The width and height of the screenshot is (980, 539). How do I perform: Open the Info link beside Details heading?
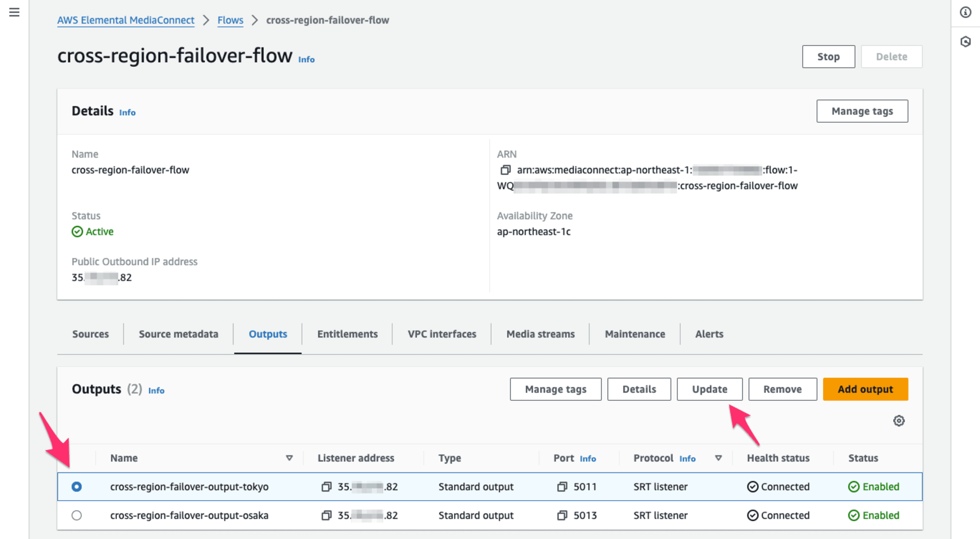[127, 112]
